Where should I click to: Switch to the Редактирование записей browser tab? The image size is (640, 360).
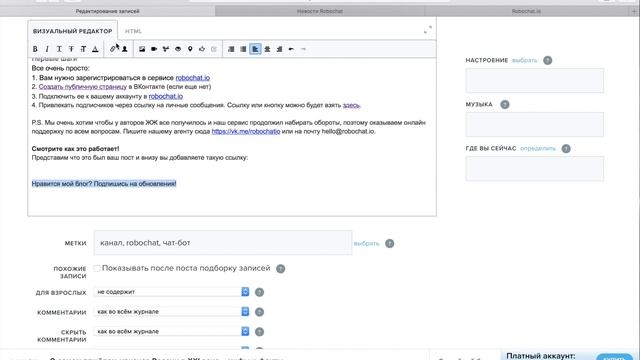107,11
